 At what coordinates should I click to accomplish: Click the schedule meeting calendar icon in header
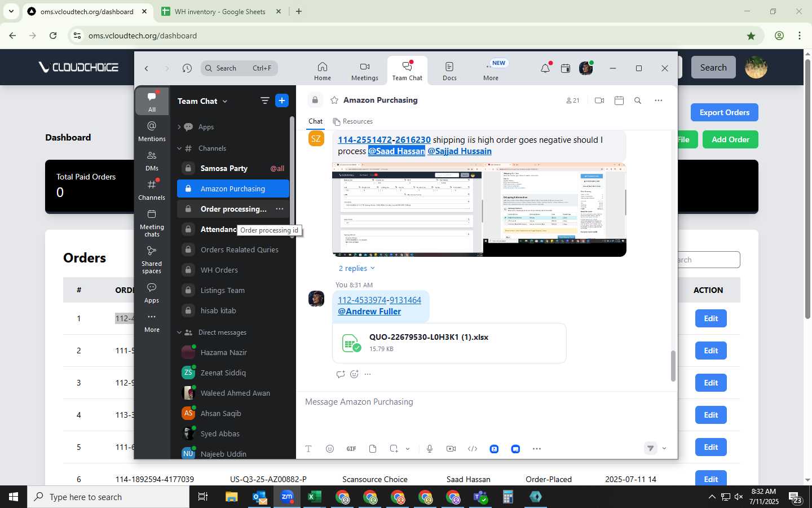pos(619,100)
